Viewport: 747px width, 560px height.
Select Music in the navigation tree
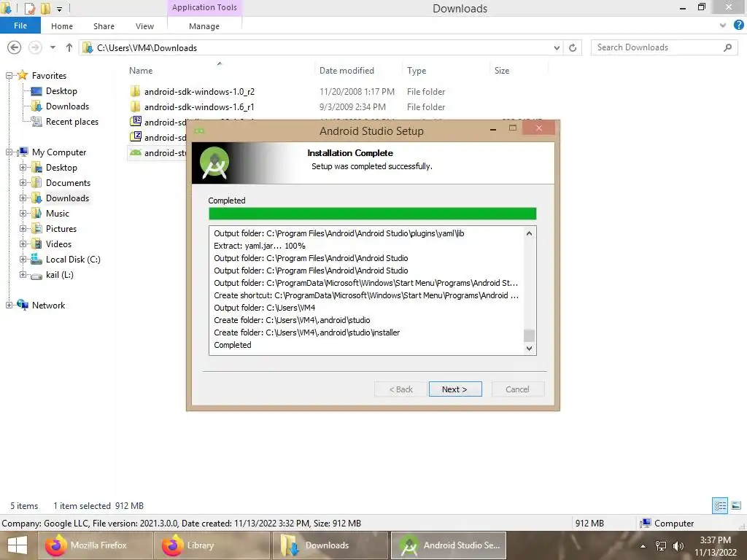pyautogui.click(x=57, y=214)
